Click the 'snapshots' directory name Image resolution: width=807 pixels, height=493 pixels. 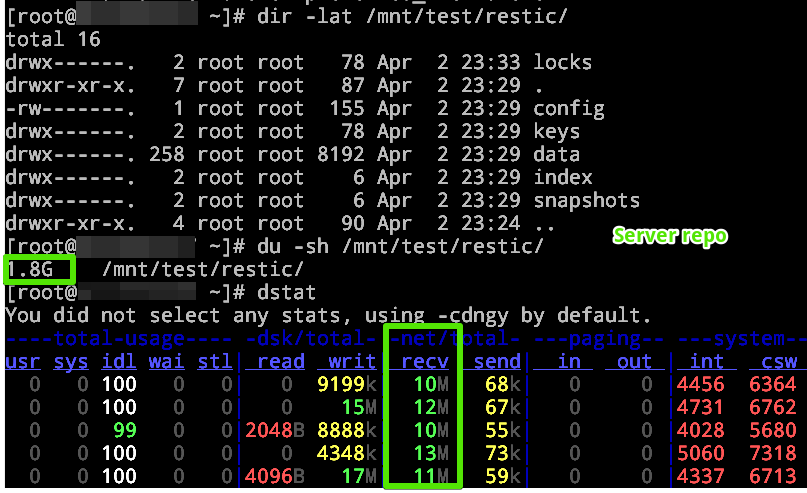(x=586, y=201)
